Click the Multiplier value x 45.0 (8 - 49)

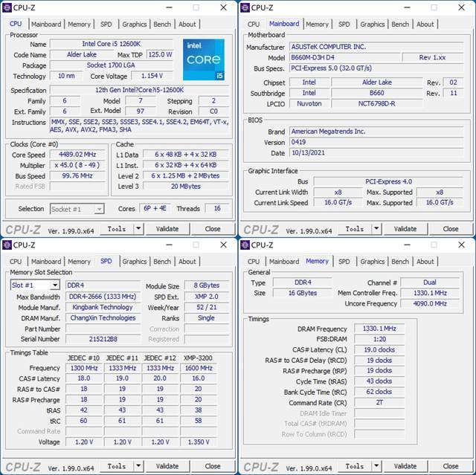77,165
